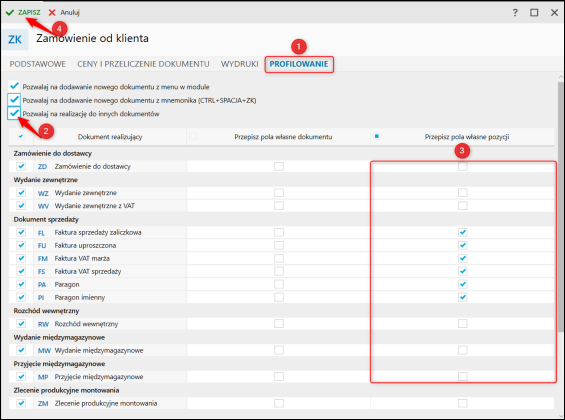Enable document fields copy for Zamówienie do dostawcy
The image size is (565, 420).
[x=279, y=166]
